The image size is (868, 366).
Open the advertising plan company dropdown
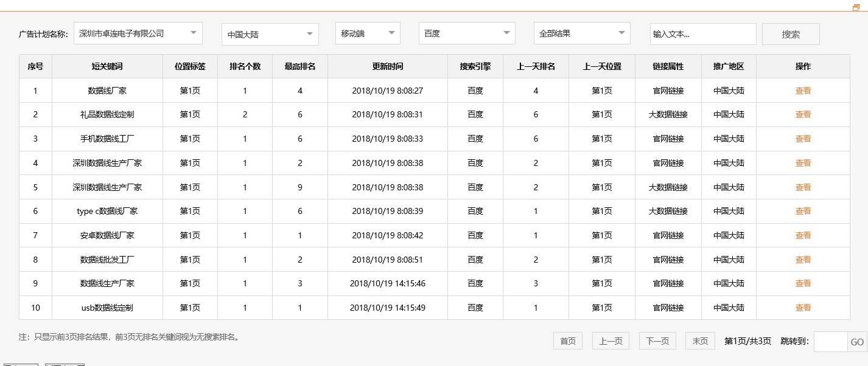pos(138,33)
